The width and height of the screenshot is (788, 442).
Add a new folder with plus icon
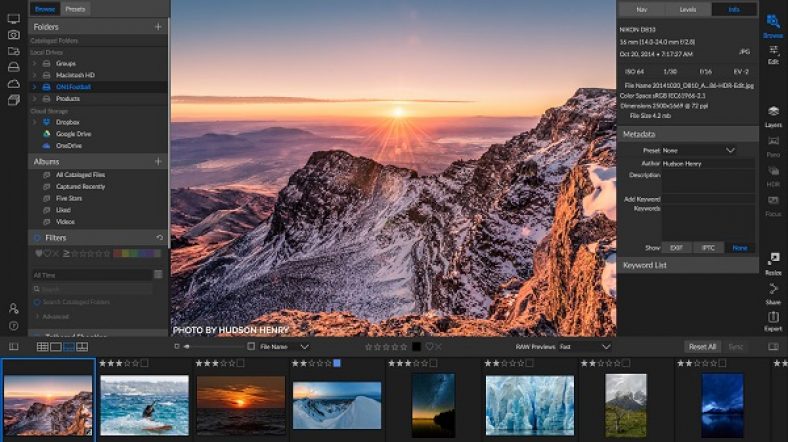pyautogui.click(x=158, y=27)
